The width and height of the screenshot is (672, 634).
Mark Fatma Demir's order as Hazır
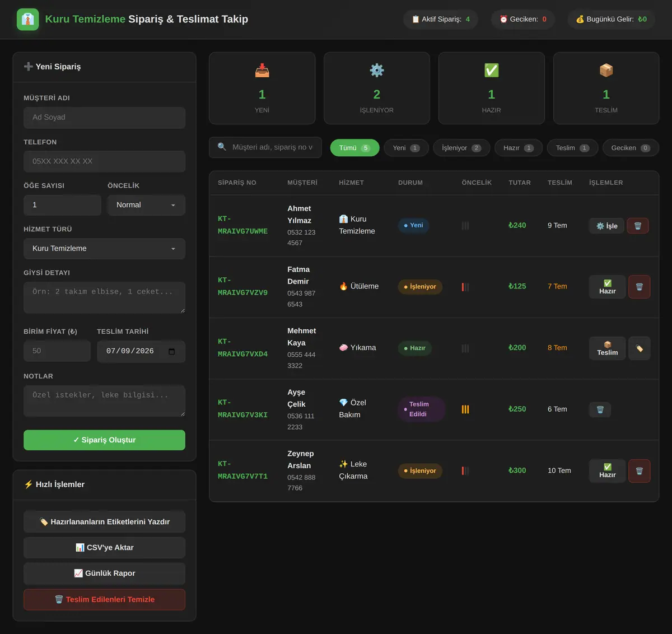(607, 287)
